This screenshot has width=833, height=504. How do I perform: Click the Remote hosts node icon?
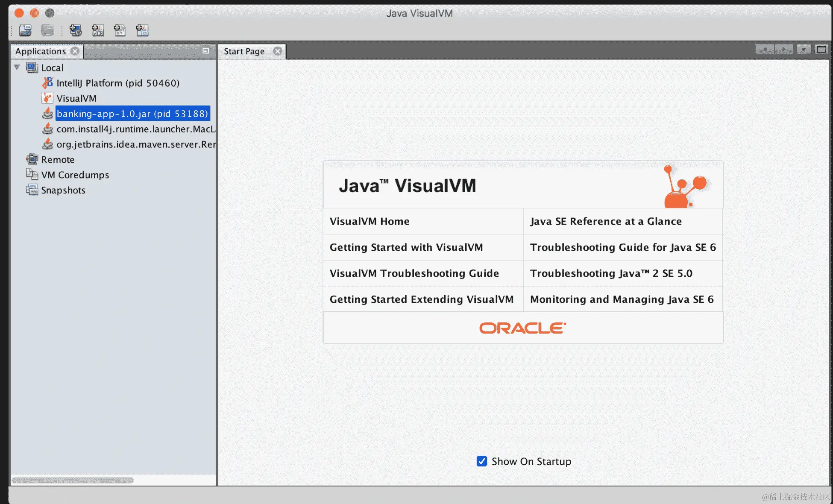coord(32,159)
